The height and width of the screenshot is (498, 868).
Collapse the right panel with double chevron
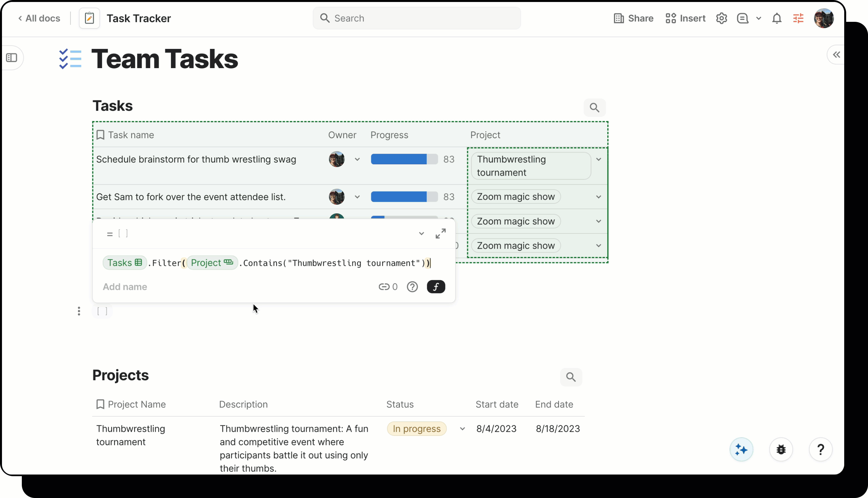pyautogui.click(x=836, y=55)
